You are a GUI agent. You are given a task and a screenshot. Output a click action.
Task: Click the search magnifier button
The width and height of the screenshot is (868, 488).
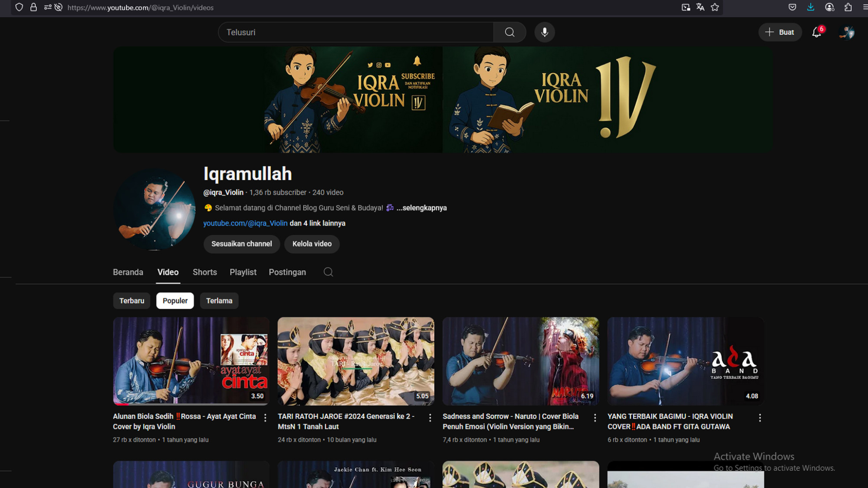510,32
